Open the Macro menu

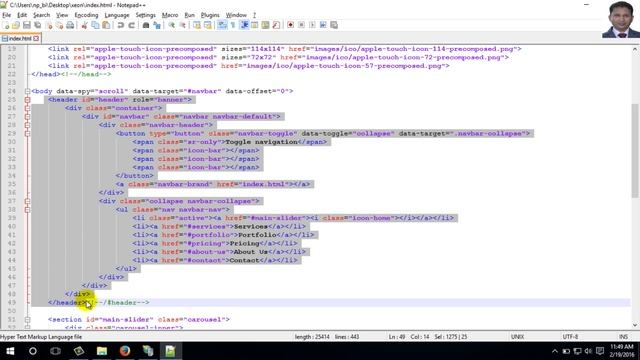point(170,15)
